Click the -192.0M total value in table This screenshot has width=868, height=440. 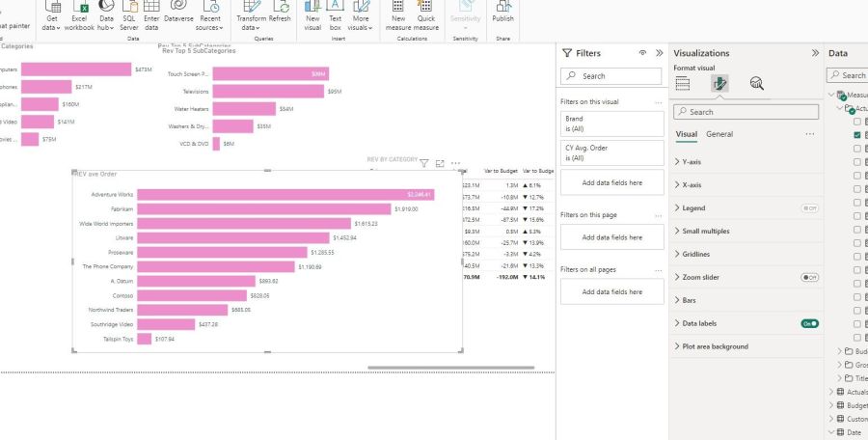click(507, 277)
